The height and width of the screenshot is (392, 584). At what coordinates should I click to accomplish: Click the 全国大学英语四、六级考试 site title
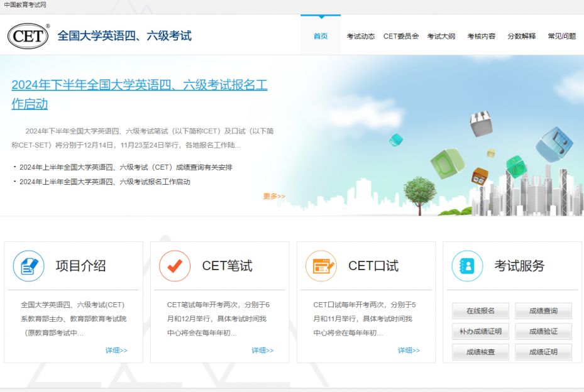[x=124, y=36]
